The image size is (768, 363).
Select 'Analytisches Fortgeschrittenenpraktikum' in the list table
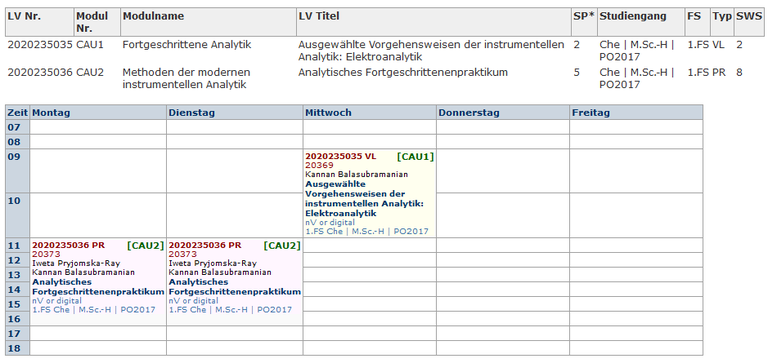coord(403,73)
